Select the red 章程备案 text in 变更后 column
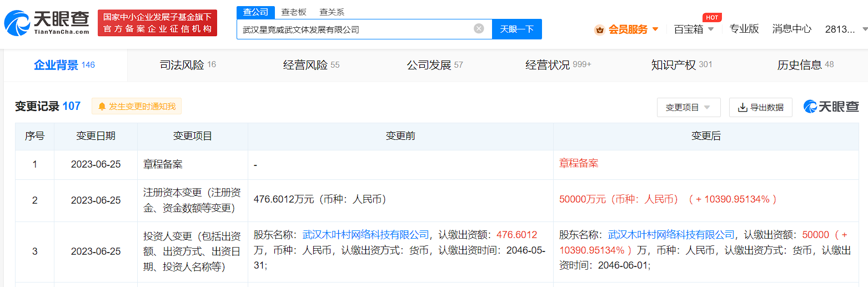868x287 pixels. click(579, 163)
